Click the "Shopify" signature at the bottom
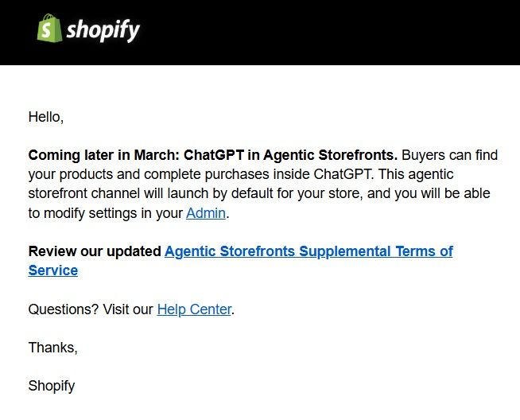The height and width of the screenshot is (420, 520). [x=52, y=386]
